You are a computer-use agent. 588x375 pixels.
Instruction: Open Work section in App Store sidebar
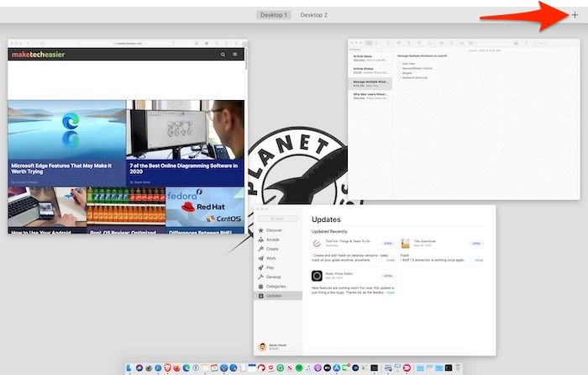tap(278, 258)
